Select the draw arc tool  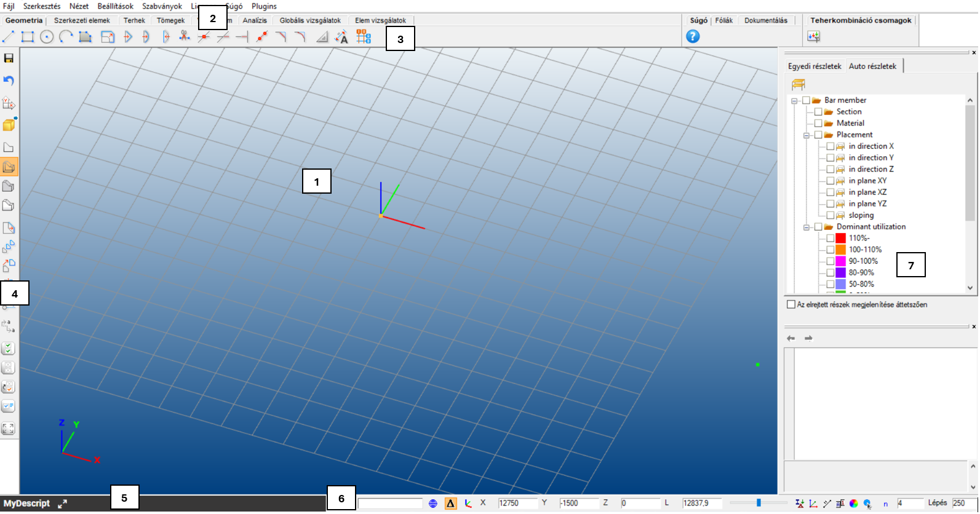(66, 37)
